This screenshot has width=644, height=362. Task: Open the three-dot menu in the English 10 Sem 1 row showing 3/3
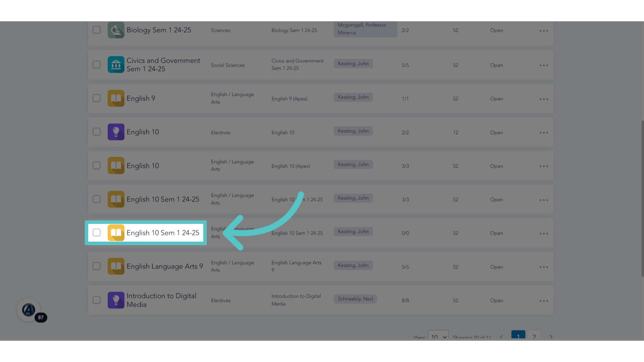click(x=544, y=200)
